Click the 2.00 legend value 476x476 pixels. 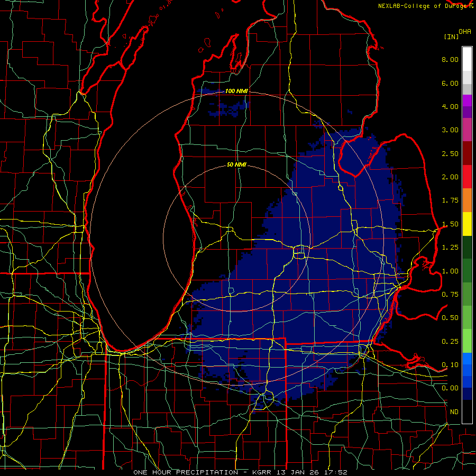coord(450,177)
